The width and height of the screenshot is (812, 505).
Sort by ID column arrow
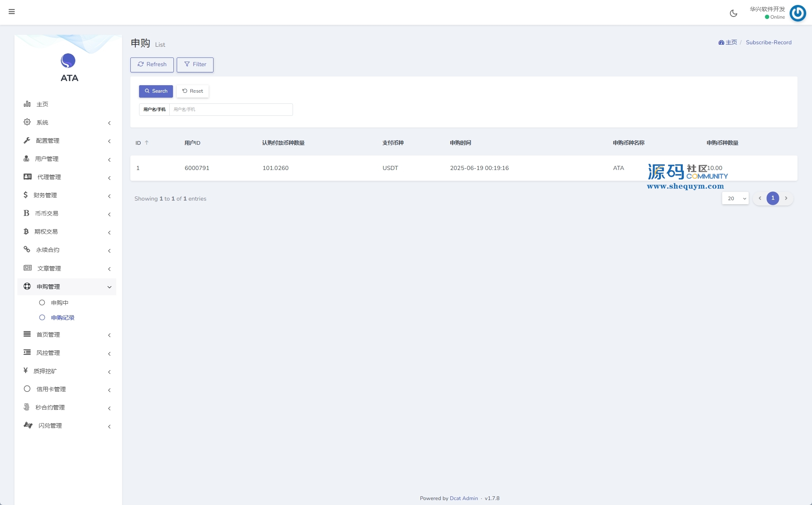pyautogui.click(x=147, y=143)
